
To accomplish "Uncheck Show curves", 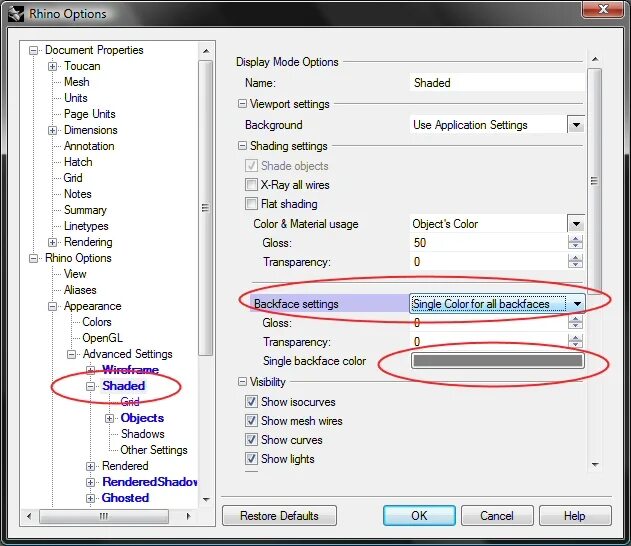I will click(251, 439).
